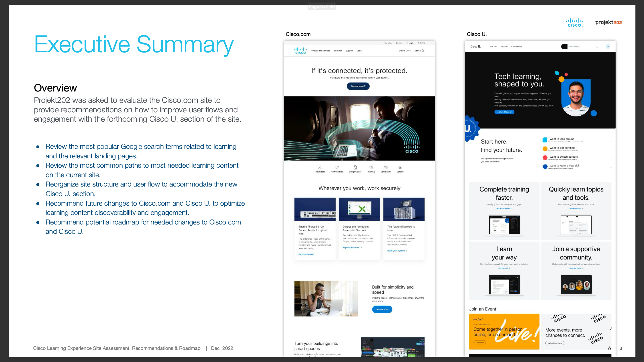The width and height of the screenshot is (644, 362).
Task: Click the Design Guides document icon
Action: pyautogui.click(x=355, y=167)
